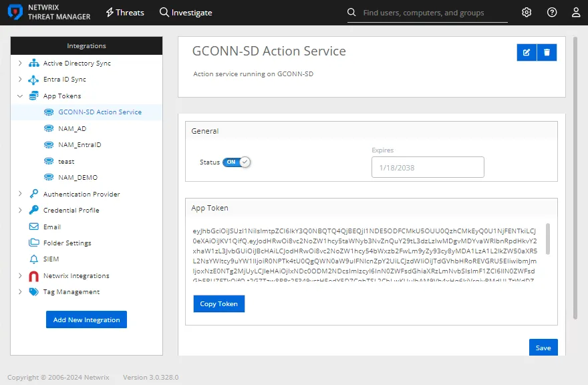Open the Threats menu
Screen dimensions: 588x385
click(125, 13)
